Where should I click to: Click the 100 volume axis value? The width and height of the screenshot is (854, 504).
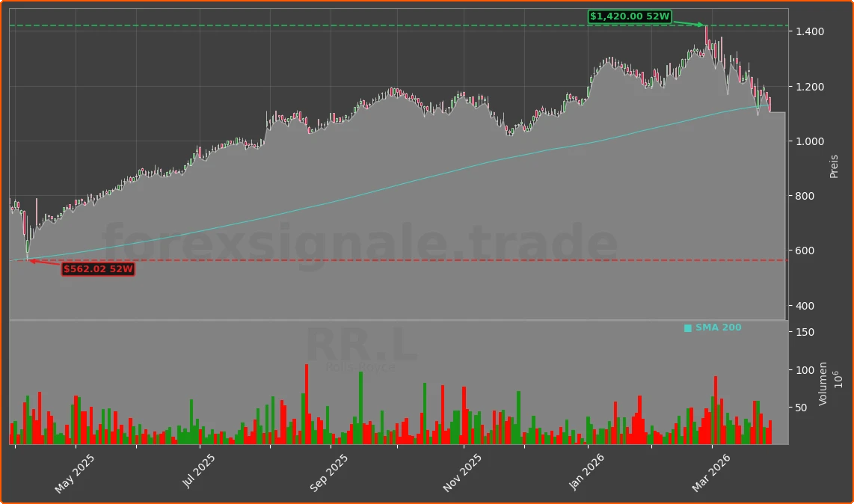pos(805,370)
